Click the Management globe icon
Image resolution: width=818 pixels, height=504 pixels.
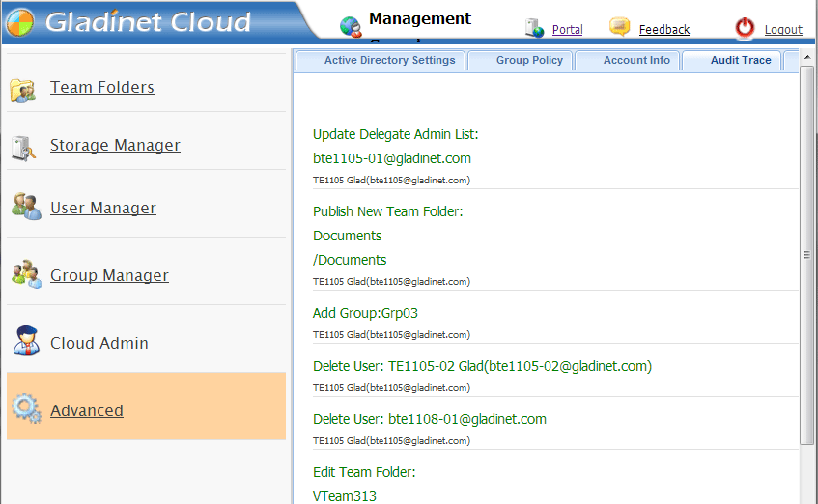351,27
